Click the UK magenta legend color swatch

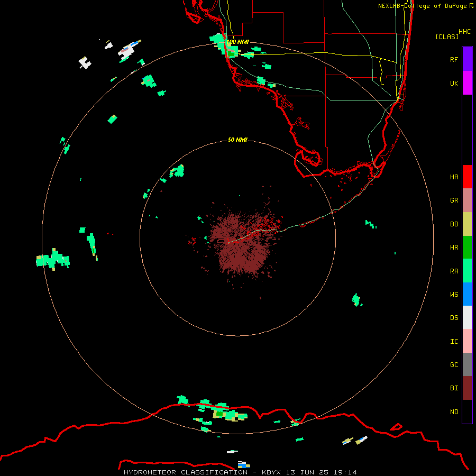[x=467, y=83]
